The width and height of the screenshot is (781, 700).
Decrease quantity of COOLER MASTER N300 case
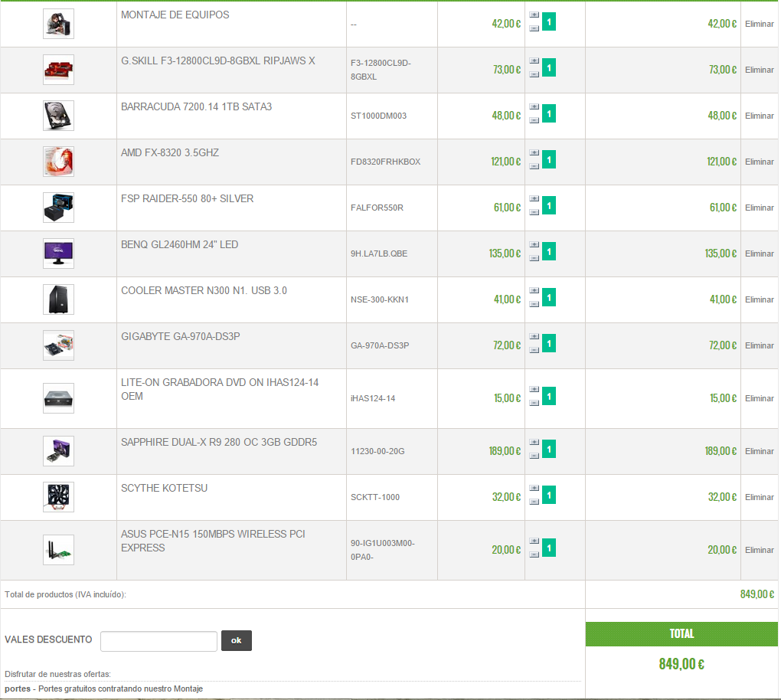[x=534, y=303]
